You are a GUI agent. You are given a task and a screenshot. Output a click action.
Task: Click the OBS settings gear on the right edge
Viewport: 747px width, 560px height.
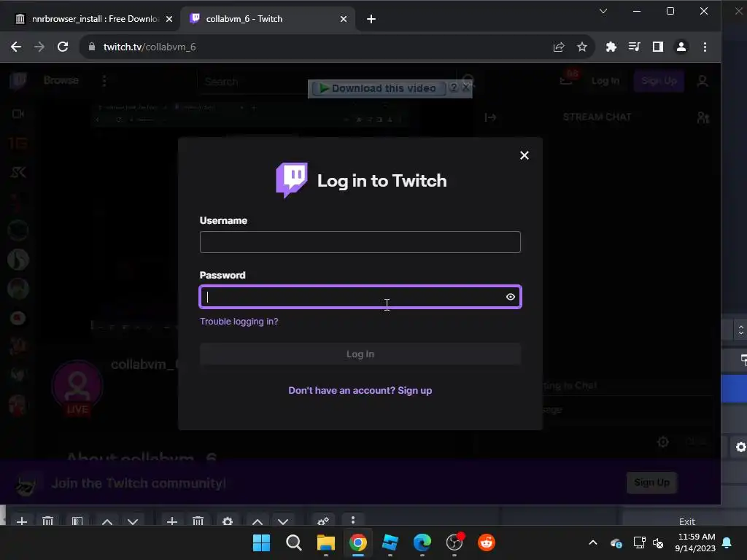[740, 447]
